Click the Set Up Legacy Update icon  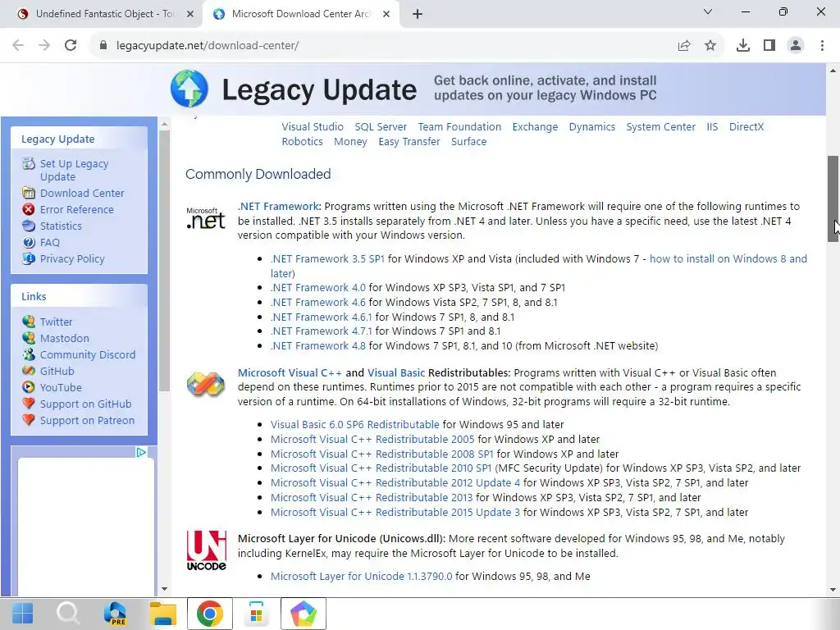[x=29, y=163]
